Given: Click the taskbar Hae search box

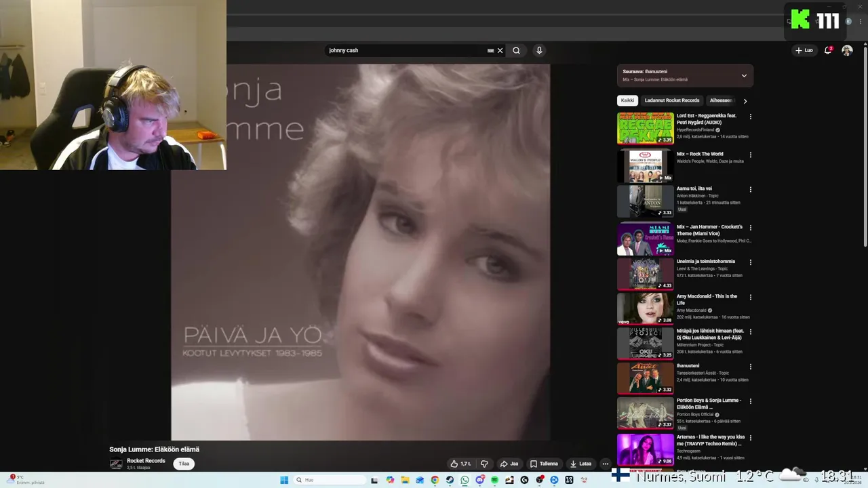Looking at the screenshot, I should (x=330, y=480).
